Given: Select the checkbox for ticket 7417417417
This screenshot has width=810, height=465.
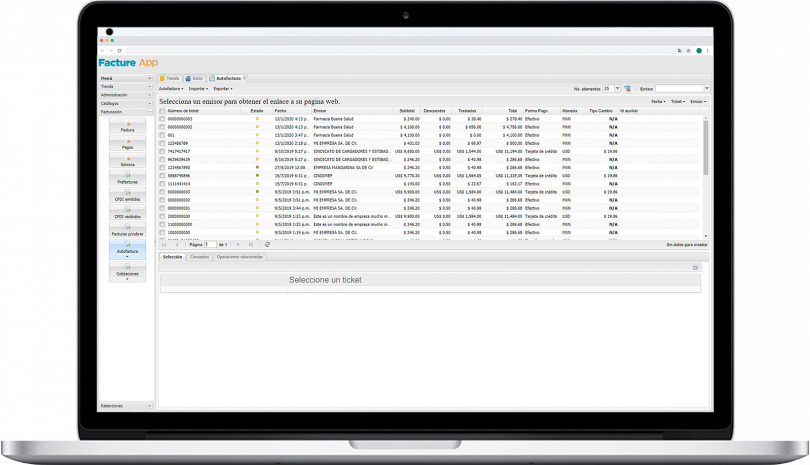Looking at the screenshot, I should point(163,151).
